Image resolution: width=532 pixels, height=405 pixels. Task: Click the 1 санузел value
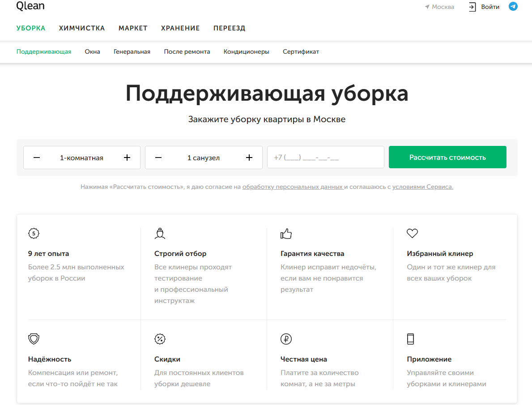204,158
